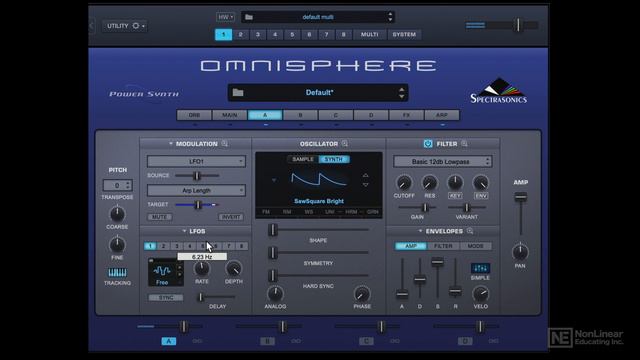Toggle the Filter power button
This screenshot has width=640, height=360.
click(428, 144)
